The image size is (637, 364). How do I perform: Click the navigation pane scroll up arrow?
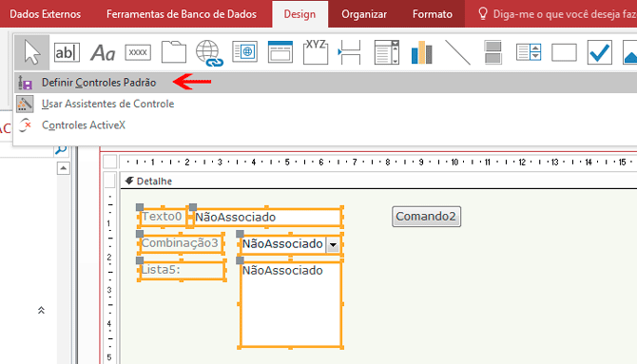64,168
